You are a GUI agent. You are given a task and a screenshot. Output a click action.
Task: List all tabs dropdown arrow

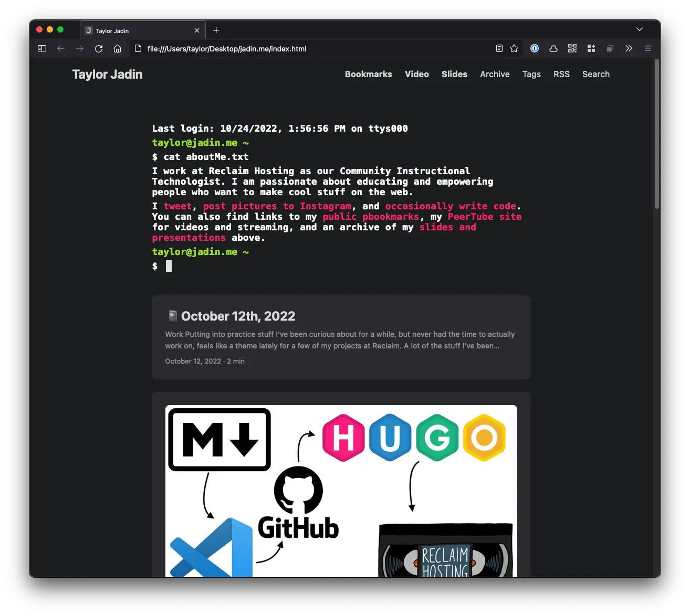point(640,29)
